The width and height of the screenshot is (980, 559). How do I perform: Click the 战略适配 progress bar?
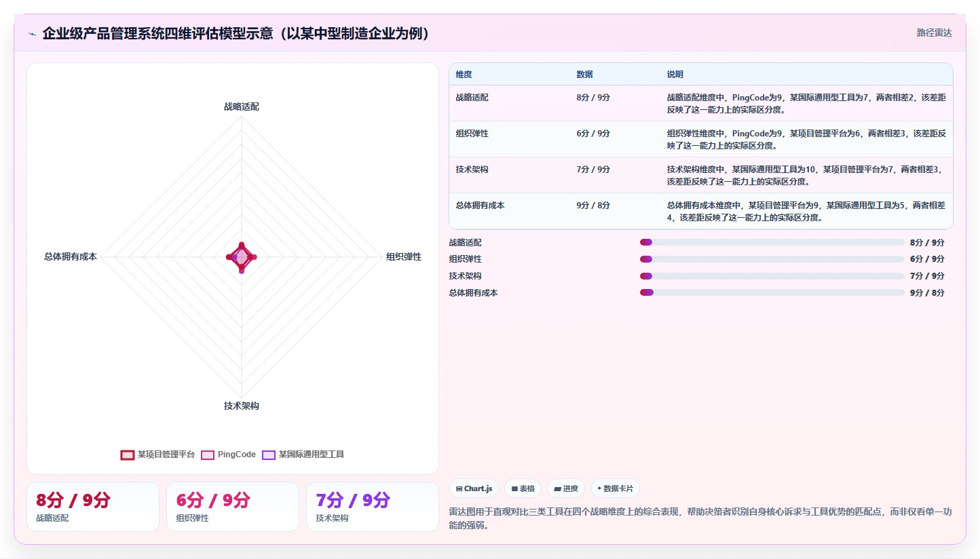[772, 242]
